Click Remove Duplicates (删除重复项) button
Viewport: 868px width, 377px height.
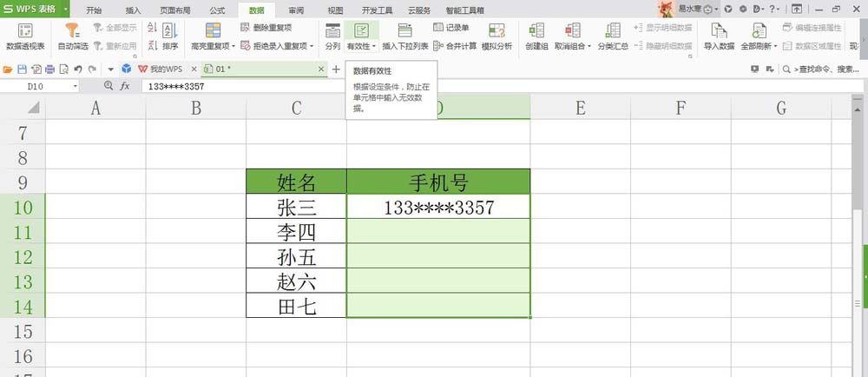pos(266,28)
